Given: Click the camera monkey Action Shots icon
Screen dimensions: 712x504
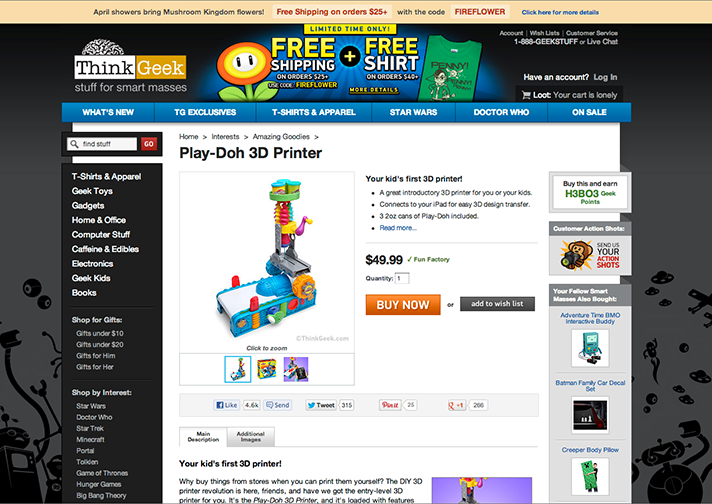Looking at the screenshot, I should tap(576, 255).
